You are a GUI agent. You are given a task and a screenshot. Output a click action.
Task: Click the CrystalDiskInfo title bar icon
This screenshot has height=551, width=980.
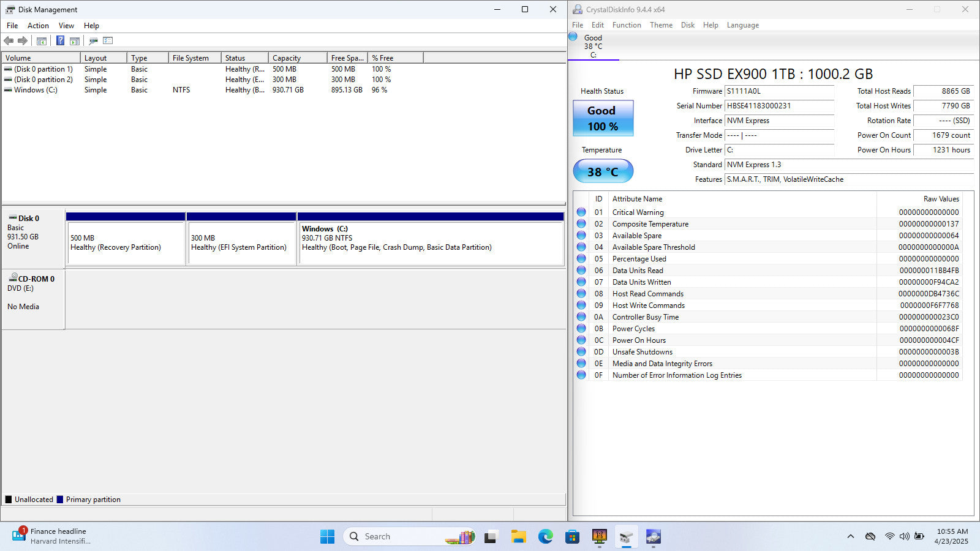(x=578, y=9)
